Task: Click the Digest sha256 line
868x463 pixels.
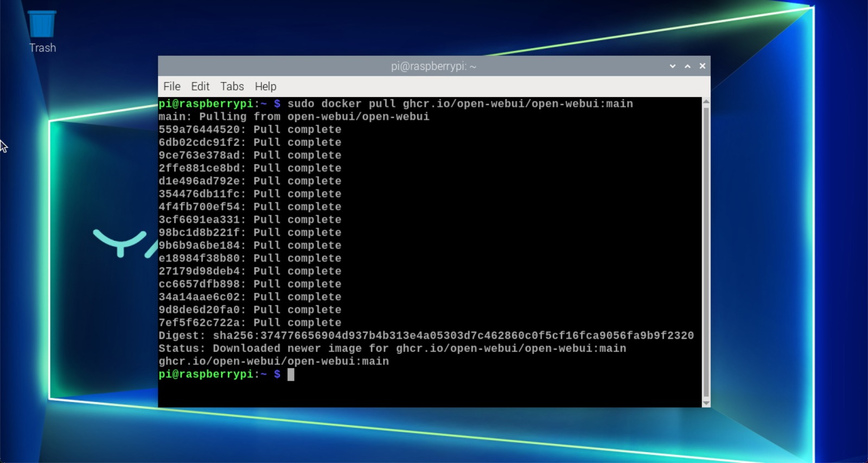Action: pos(426,336)
